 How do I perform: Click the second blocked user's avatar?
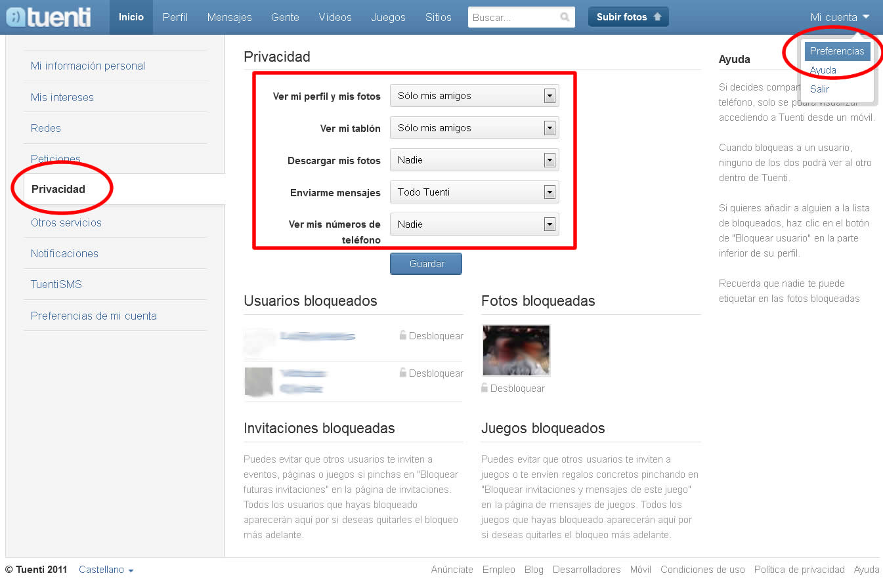[259, 381]
